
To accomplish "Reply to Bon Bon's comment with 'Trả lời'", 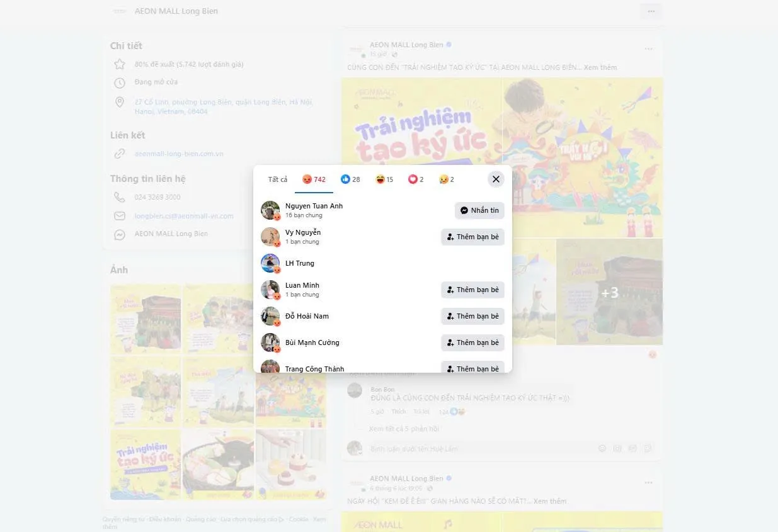I will (x=421, y=412).
